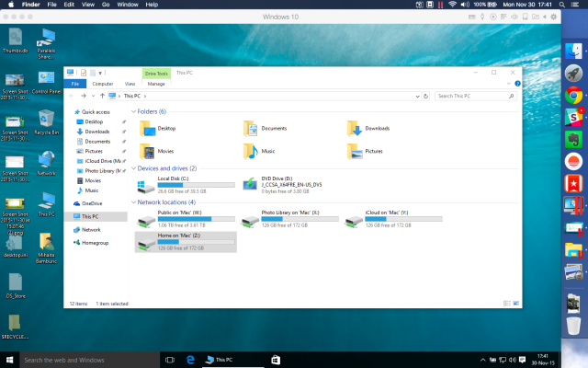Open Action Center notification icon
Viewport: 588px width, 368px height.
click(x=523, y=360)
